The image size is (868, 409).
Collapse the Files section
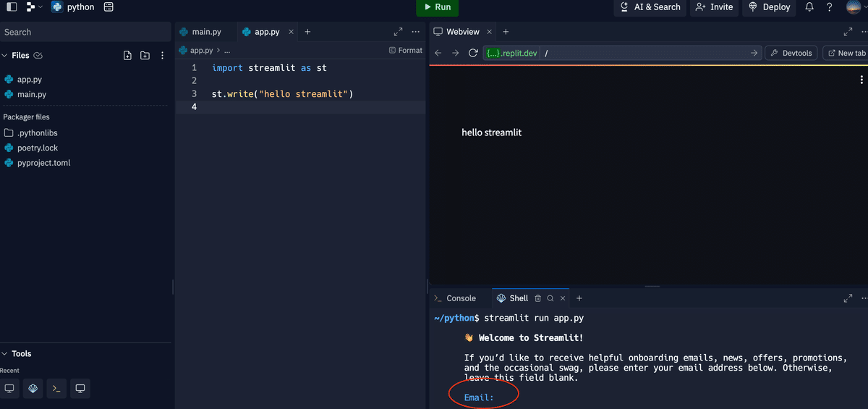pos(5,55)
